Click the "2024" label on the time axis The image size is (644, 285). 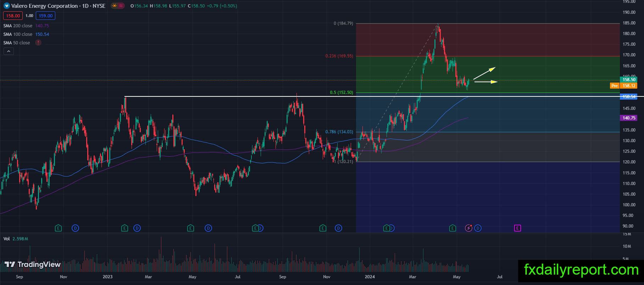pos(370,277)
